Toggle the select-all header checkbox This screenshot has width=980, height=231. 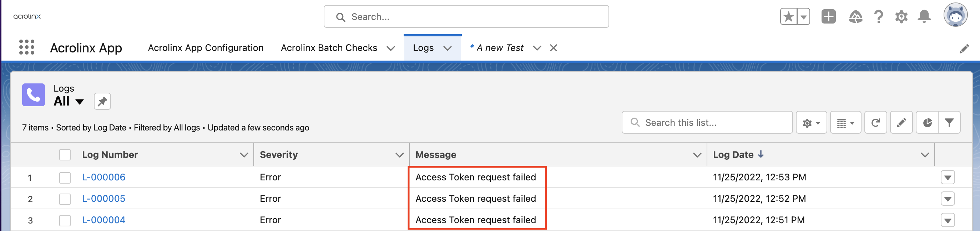65,155
